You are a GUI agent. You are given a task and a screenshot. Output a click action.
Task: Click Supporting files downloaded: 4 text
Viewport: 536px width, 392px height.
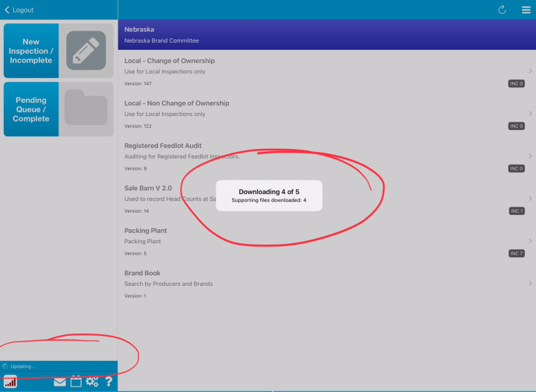(269, 200)
